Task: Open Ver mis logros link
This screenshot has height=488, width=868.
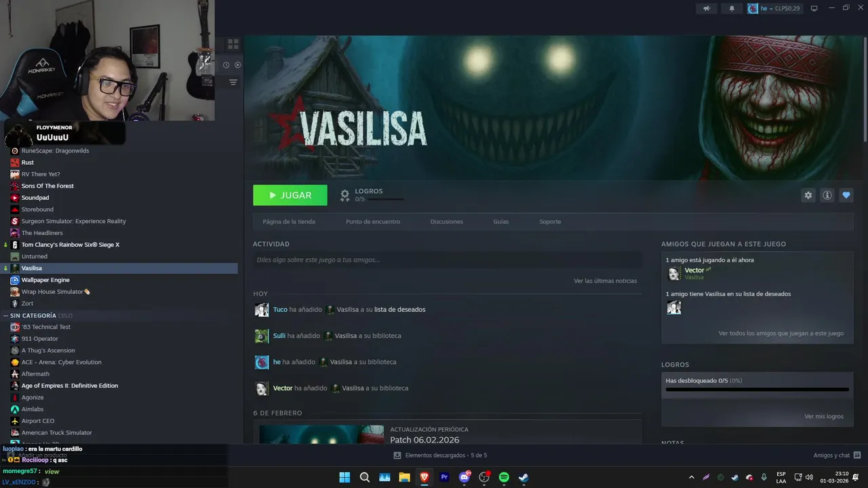Action: click(x=824, y=416)
